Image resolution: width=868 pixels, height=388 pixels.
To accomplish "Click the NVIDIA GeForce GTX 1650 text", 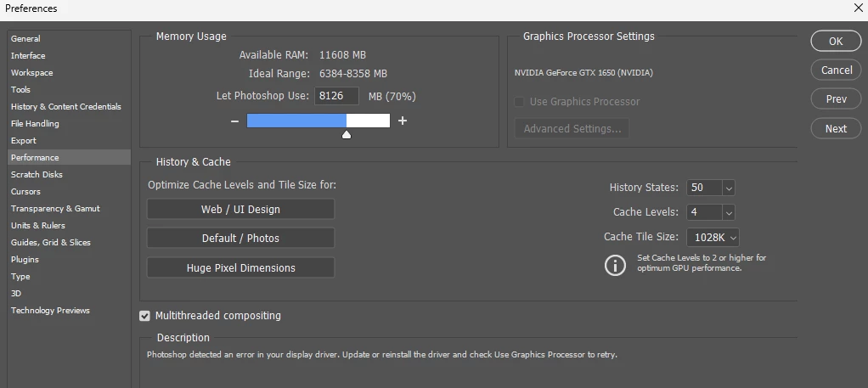I will pyautogui.click(x=583, y=73).
